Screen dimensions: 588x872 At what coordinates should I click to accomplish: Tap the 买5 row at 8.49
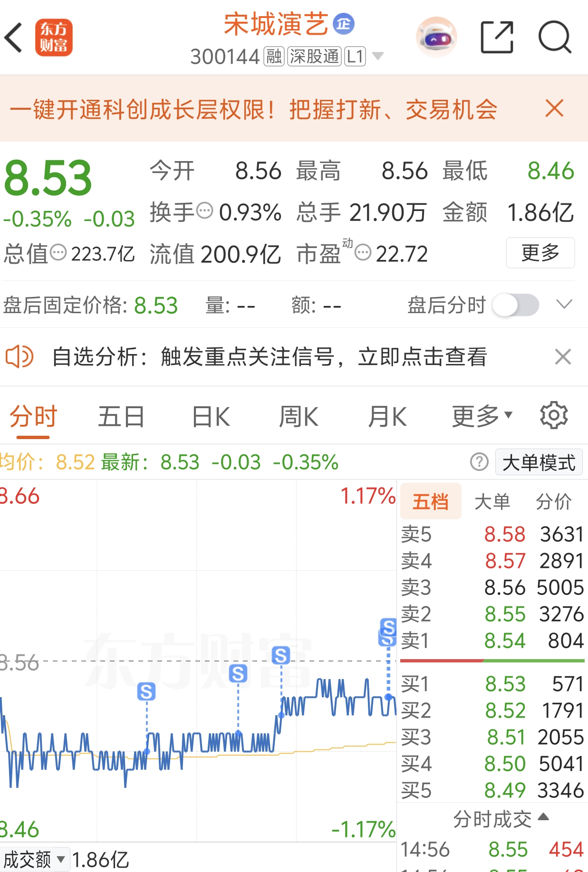pyautogui.click(x=492, y=790)
